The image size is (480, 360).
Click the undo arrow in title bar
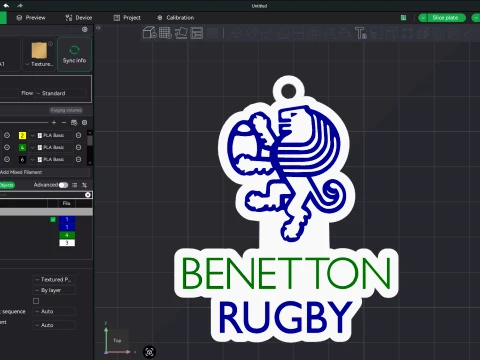point(6,5)
